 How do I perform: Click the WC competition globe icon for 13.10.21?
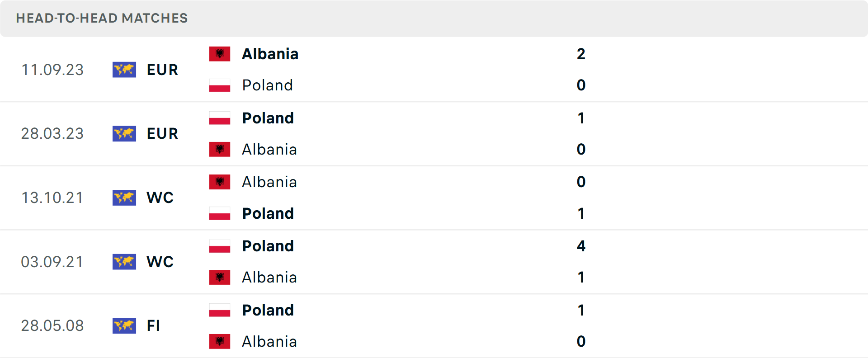(x=124, y=198)
